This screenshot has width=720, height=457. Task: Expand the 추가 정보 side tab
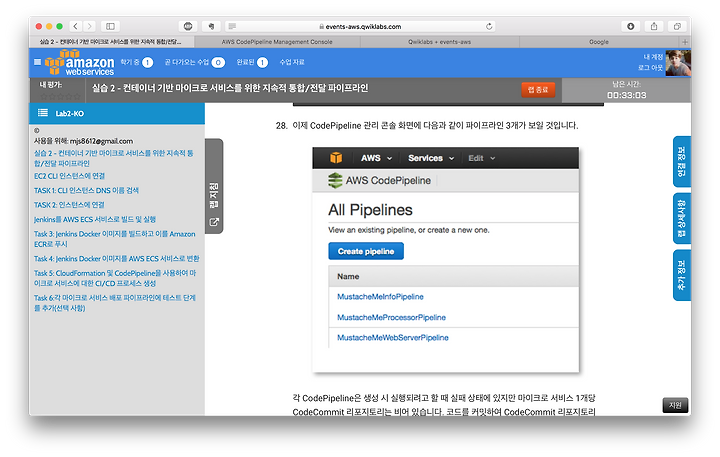[682, 275]
